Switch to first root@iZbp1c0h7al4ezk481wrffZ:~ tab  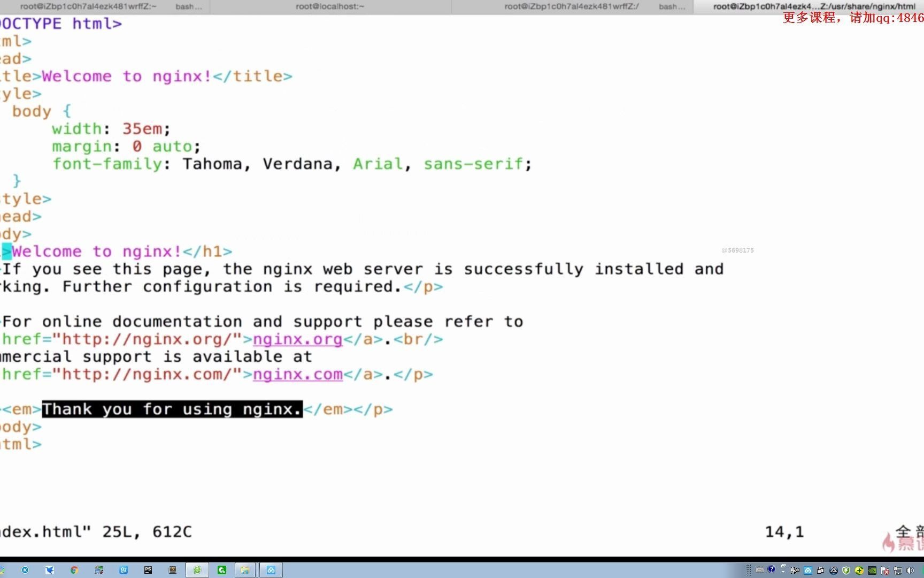(x=88, y=6)
